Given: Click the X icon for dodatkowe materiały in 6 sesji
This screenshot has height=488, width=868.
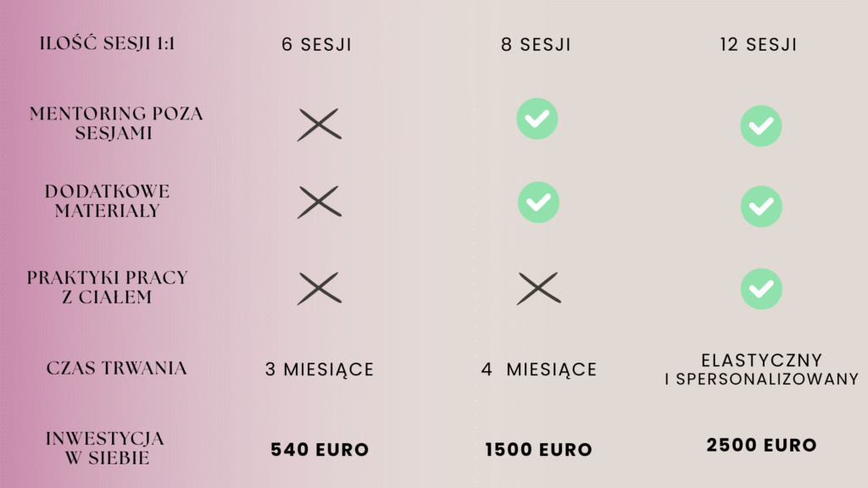Looking at the screenshot, I should click(x=320, y=202).
